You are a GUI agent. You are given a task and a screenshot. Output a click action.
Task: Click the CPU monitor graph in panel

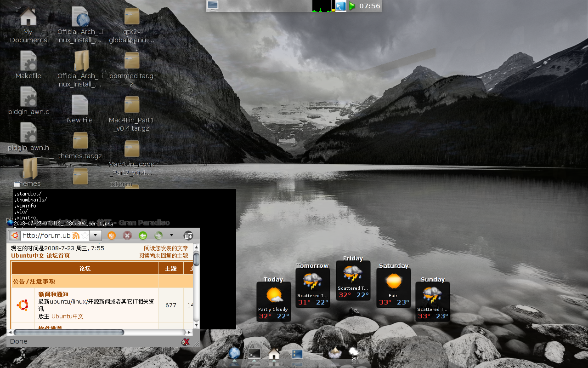[322, 6]
